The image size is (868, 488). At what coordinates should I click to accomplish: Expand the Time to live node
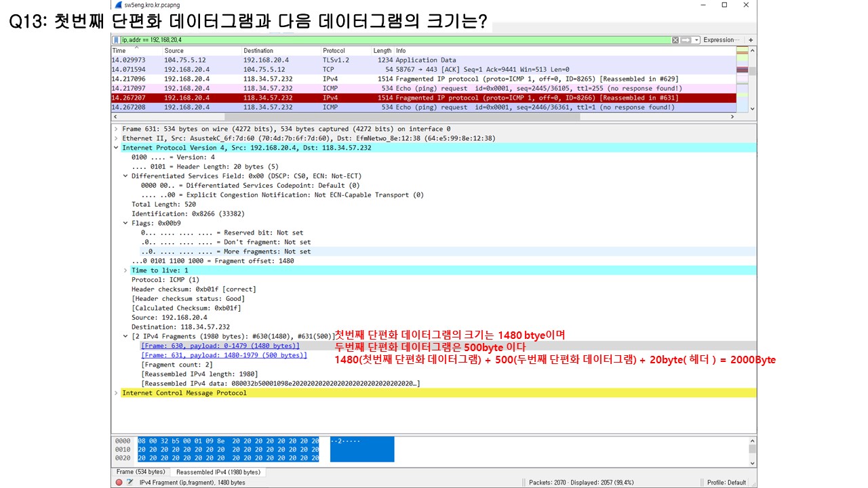point(125,270)
